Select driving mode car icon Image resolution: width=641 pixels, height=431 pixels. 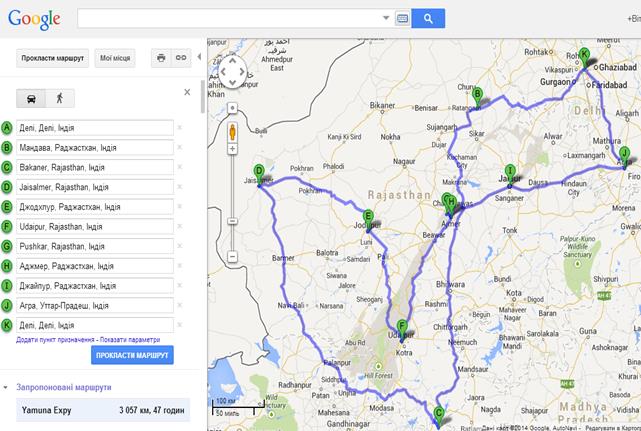point(31,99)
